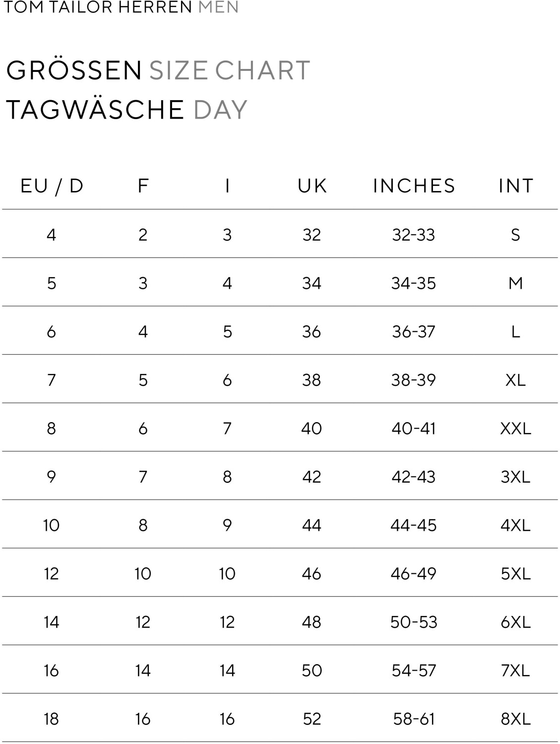Image resolution: width=560 pixels, height=744 pixels.
Task: Select the 32-33 inches cell
Action: pyautogui.click(x=413, y=235)
